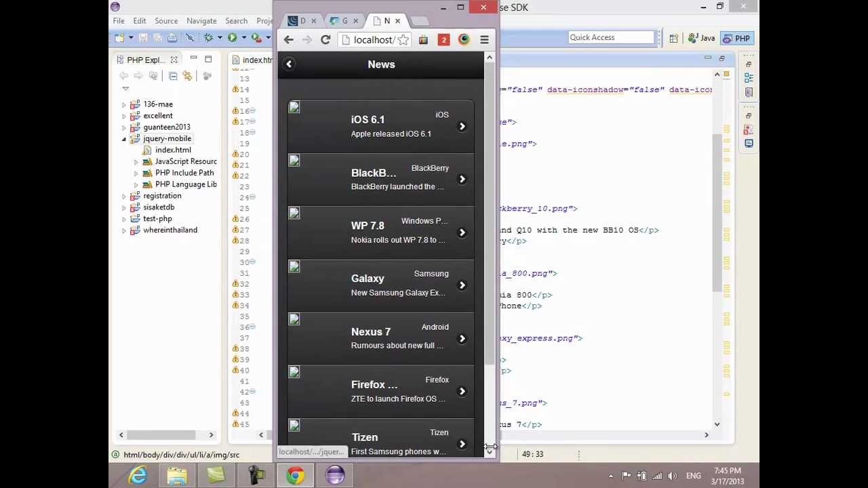Image resolution: width=868 pixels, height=488 pixels.
Task: Click the localhost address bar in Chrome
Action: 376,40
